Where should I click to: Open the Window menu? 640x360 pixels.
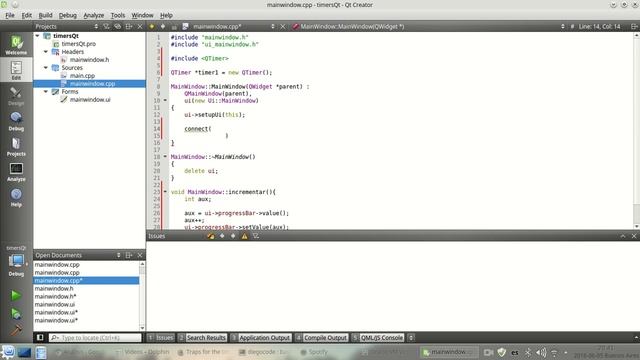(x=142, y=15)
